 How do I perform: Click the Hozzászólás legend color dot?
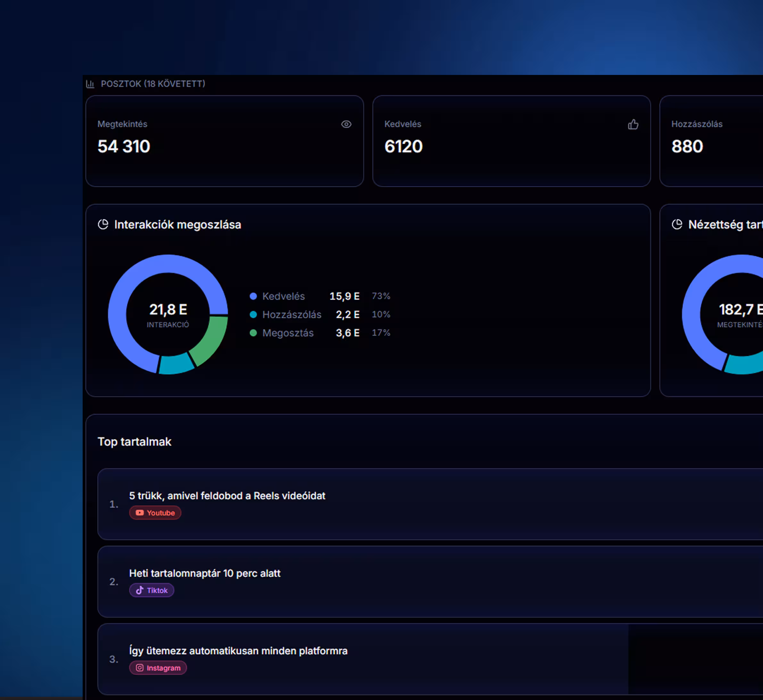coord(253,314)
